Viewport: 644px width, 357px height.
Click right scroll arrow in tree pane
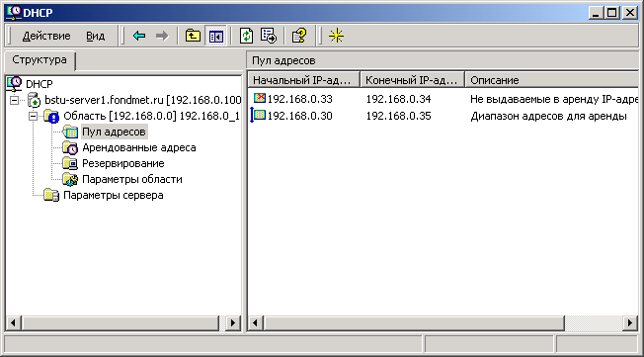[233, 322]
